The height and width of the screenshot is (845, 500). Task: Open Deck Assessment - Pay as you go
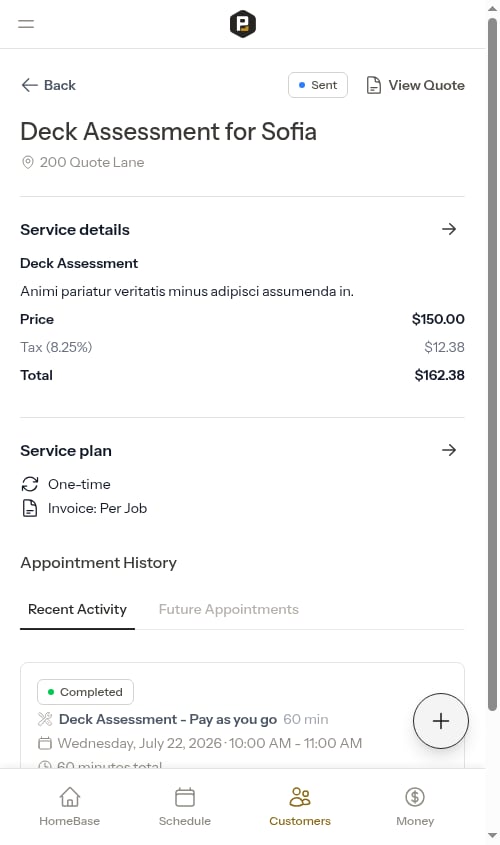[x=168, y=719]
